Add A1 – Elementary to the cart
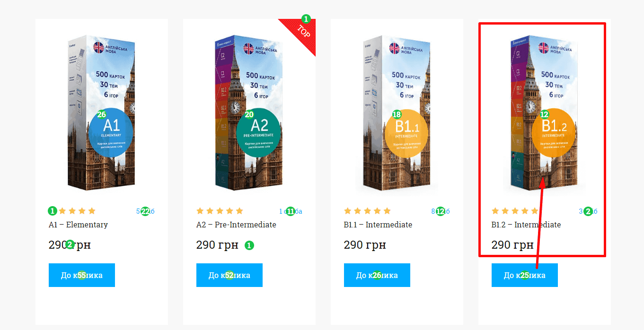This screenshot has width=644, height=330. 82,275
